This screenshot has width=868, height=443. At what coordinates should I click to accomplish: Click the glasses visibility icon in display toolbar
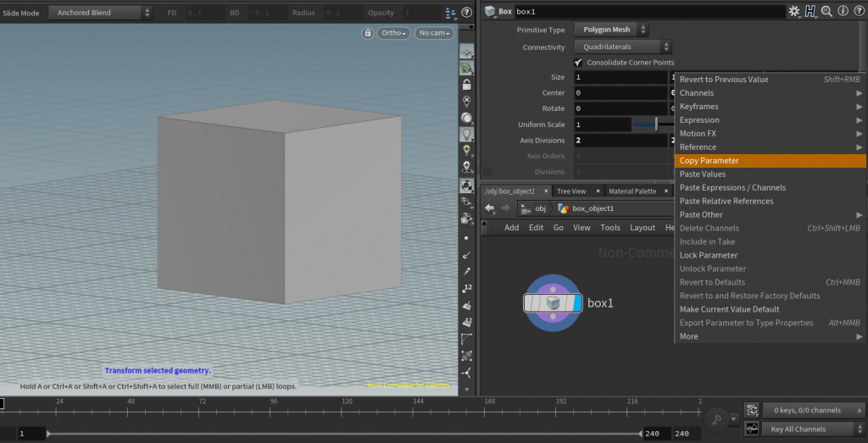point(467,202)
